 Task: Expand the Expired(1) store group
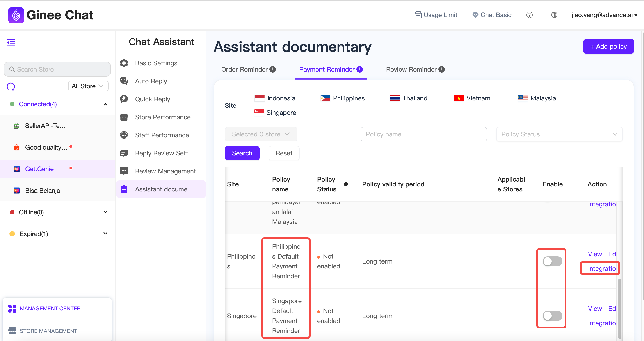click(x=105, y=234)
